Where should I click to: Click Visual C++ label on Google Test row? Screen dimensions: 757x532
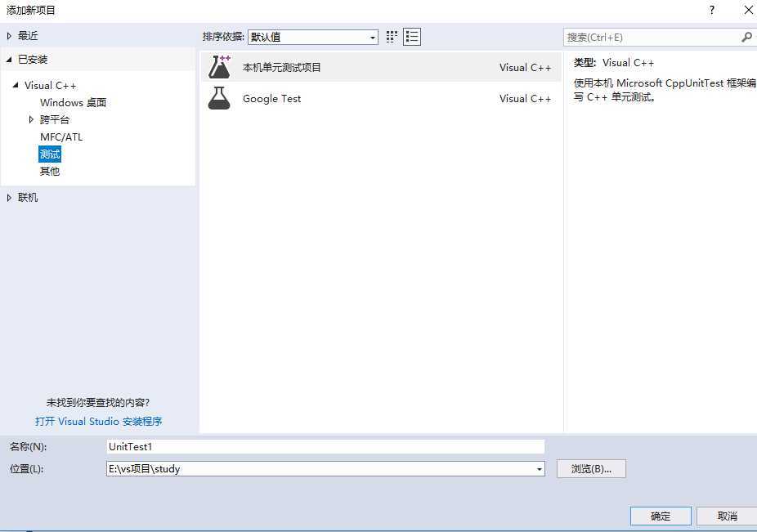click(x=526, y=99)
